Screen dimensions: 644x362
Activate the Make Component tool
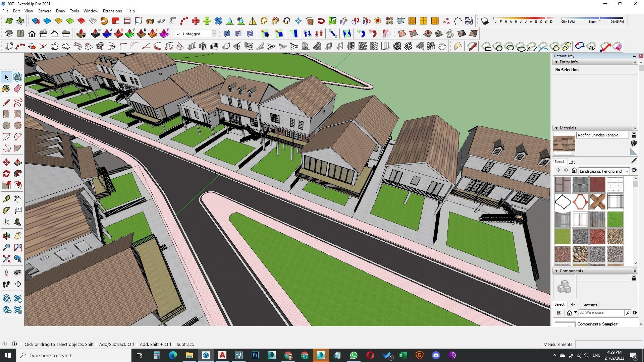click(18, 77)
